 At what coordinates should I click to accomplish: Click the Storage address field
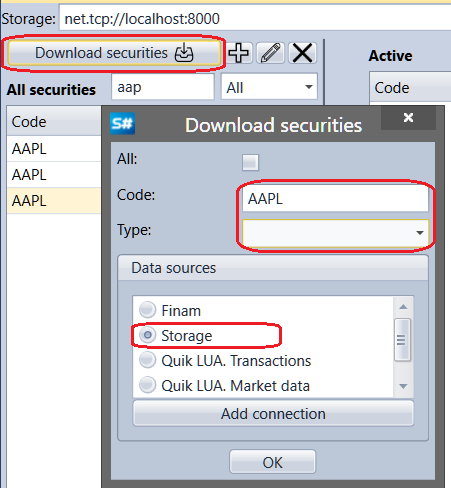pyautogui.click(x=255, y=18)
